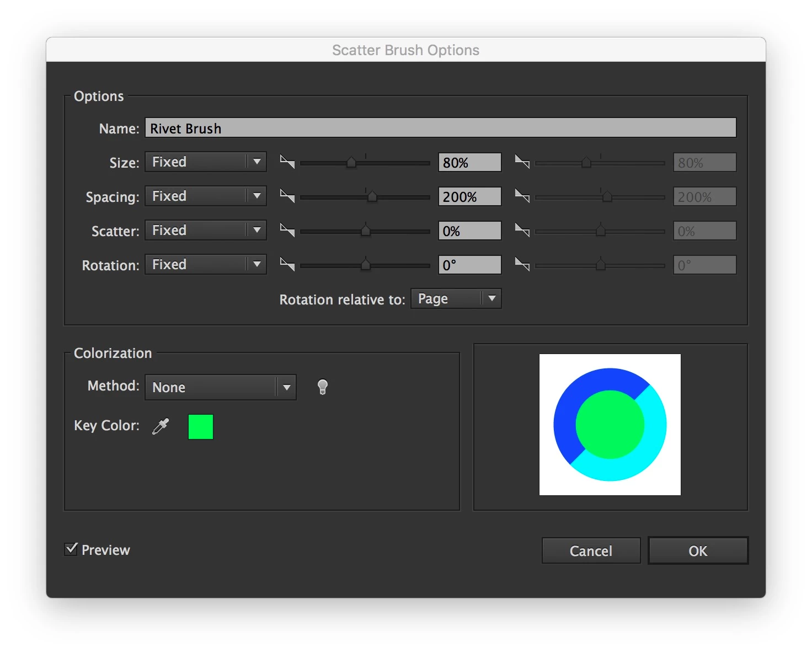The height and width of the screenshot is (653, 812).
Task: Open the Size Fixed dropdown
Action: pyautogui.click(x=206, y=162)
